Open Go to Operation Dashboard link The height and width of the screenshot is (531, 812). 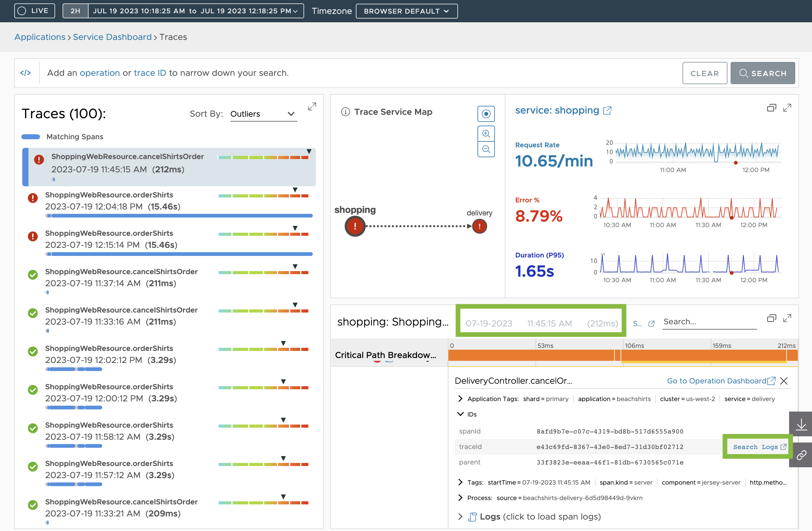point(721,381)
